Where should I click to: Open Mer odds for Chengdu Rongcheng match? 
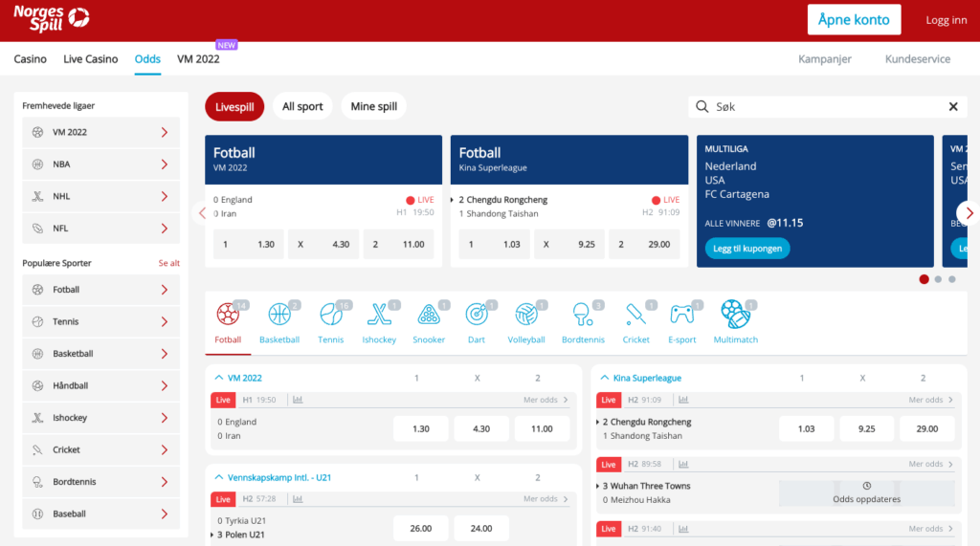[x=930, y=400]
